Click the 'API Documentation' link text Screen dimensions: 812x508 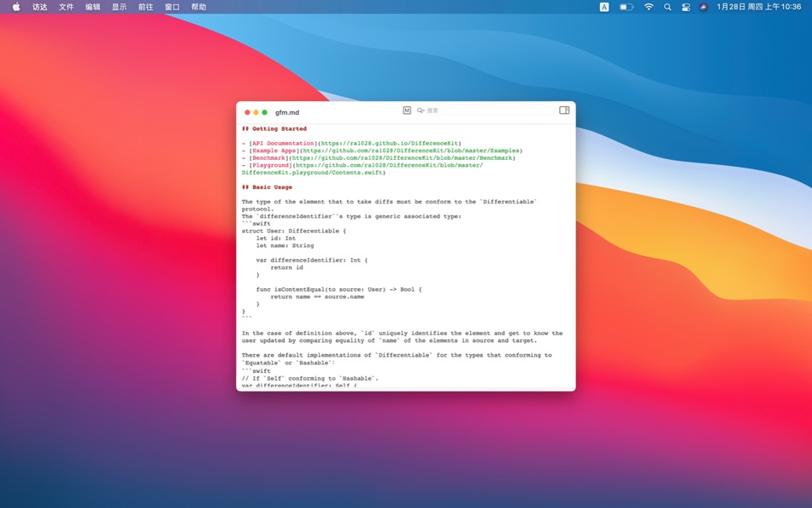[x=283, y=143]
